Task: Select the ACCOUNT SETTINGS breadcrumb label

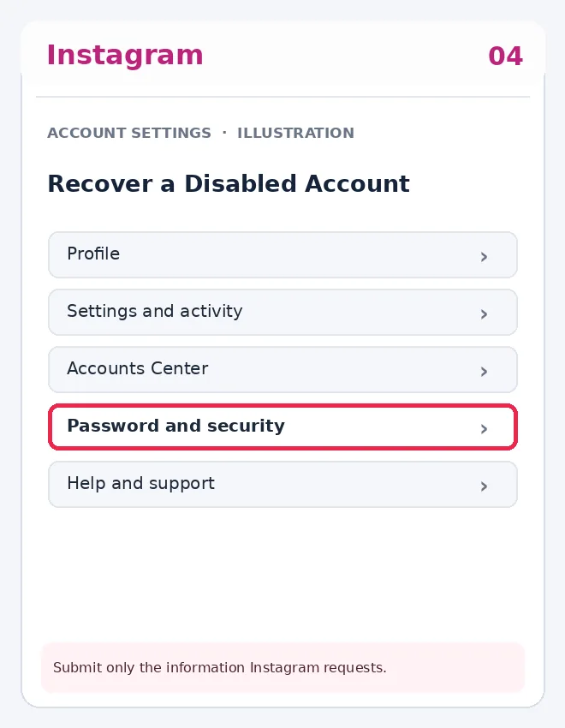Action: tap(129, 133)
